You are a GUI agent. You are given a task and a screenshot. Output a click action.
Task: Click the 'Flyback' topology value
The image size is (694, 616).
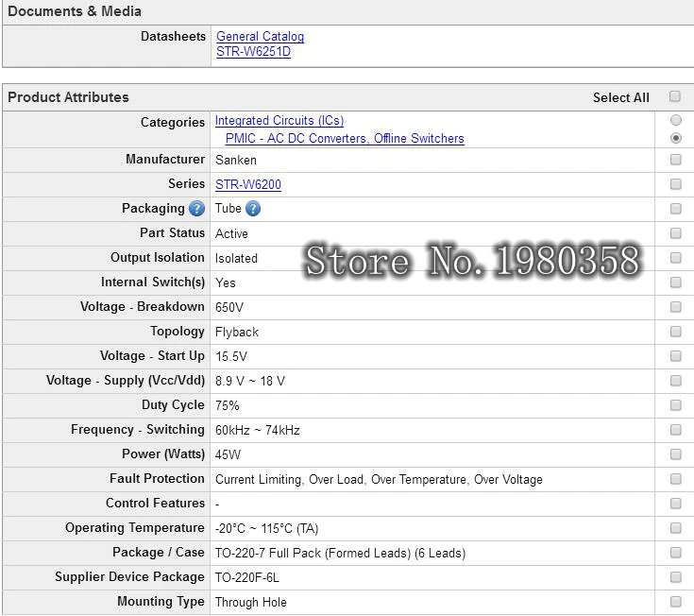237,333
